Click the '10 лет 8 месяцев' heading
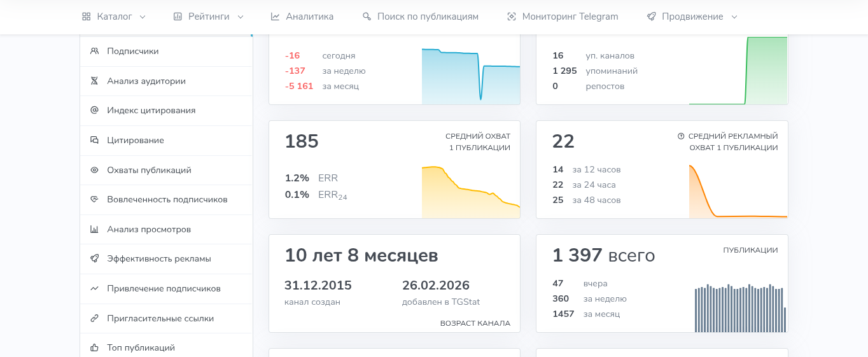The width and height of the screenshot is (868, 357). [x=361, y=255]
